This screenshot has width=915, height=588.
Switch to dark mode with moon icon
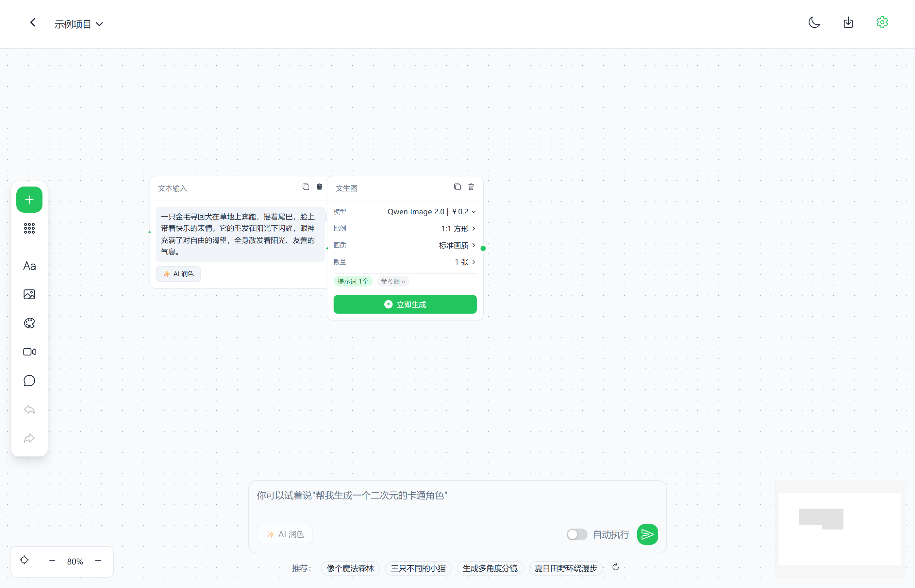tap(814, 23)
